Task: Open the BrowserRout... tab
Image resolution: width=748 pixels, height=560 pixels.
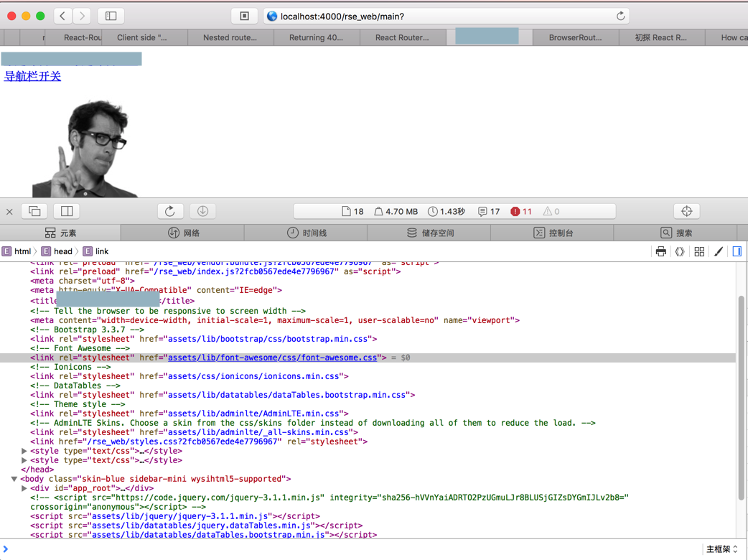Action: 575,37
